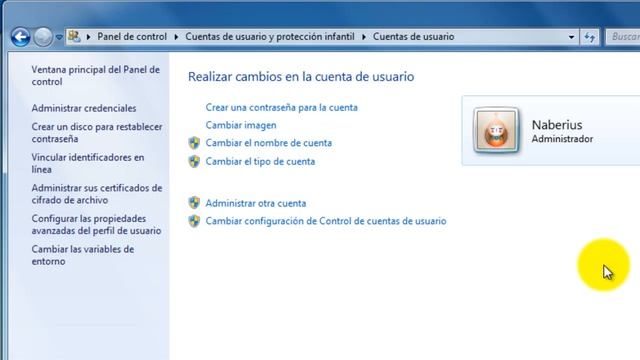Open Ventana principal del Panel de control
The height and width of the screenshot is (360, 640).
(96, 76)
